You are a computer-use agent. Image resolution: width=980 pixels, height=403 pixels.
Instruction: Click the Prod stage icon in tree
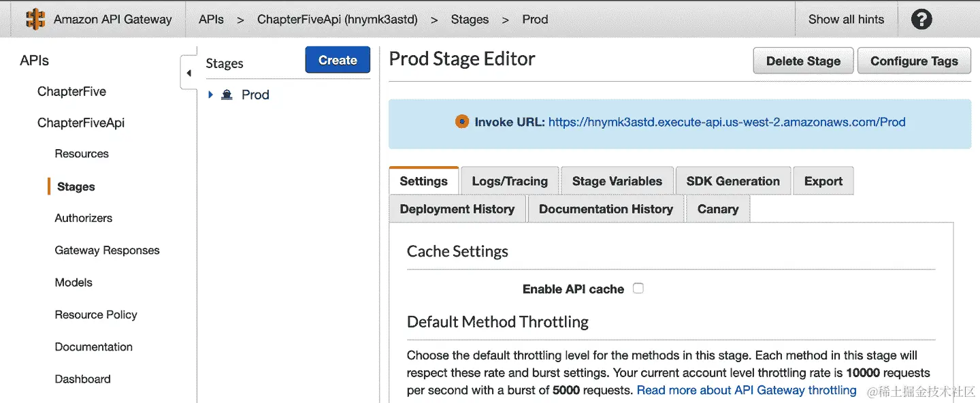(x=227, y=95)
